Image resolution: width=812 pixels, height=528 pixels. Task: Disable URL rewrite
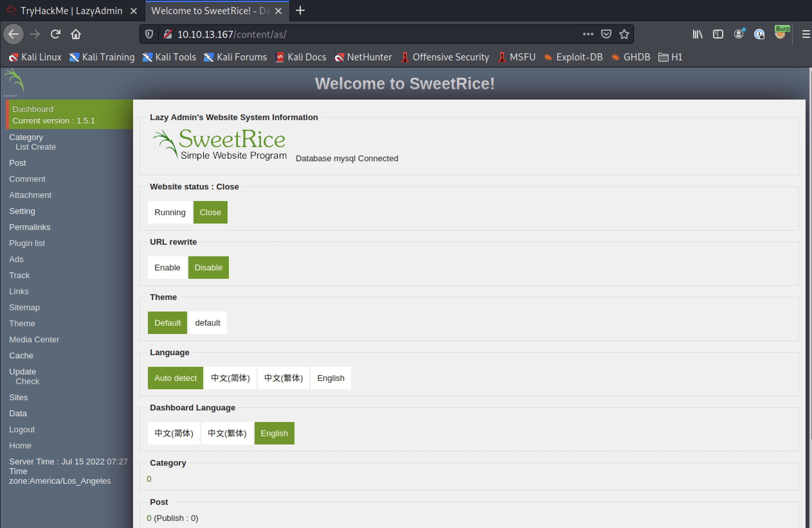tap(208, 267)
